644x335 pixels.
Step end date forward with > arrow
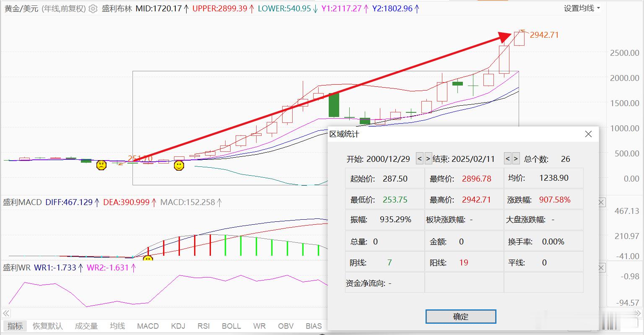click(516, 158)
